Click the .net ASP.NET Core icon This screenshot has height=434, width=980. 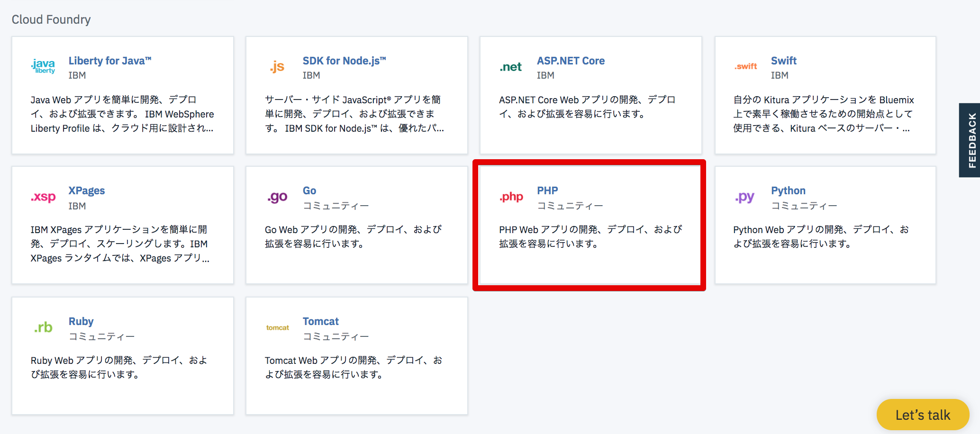510,67
